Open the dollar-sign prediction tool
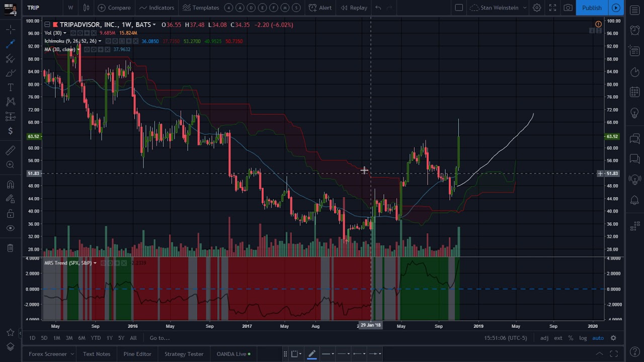This screenshot has width=644, height=362. 10,131
